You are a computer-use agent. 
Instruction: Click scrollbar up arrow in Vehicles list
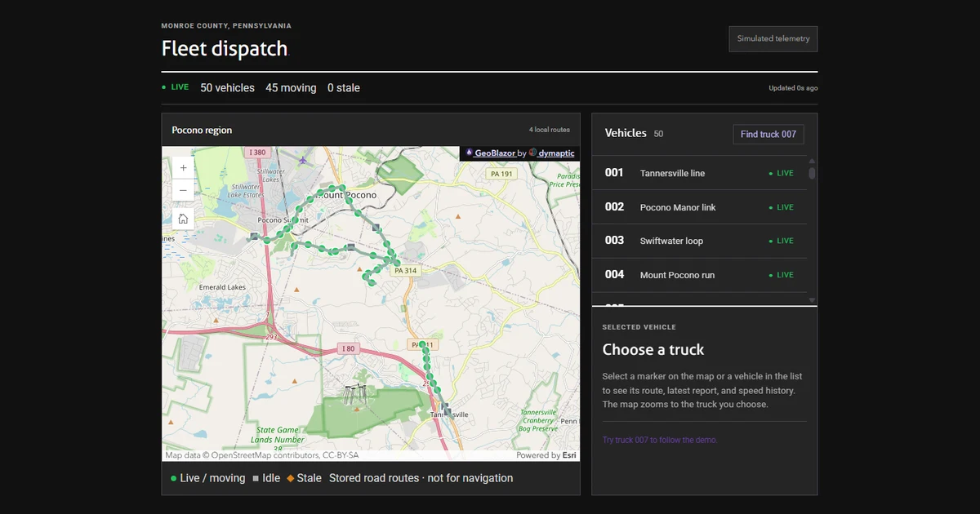812,161
